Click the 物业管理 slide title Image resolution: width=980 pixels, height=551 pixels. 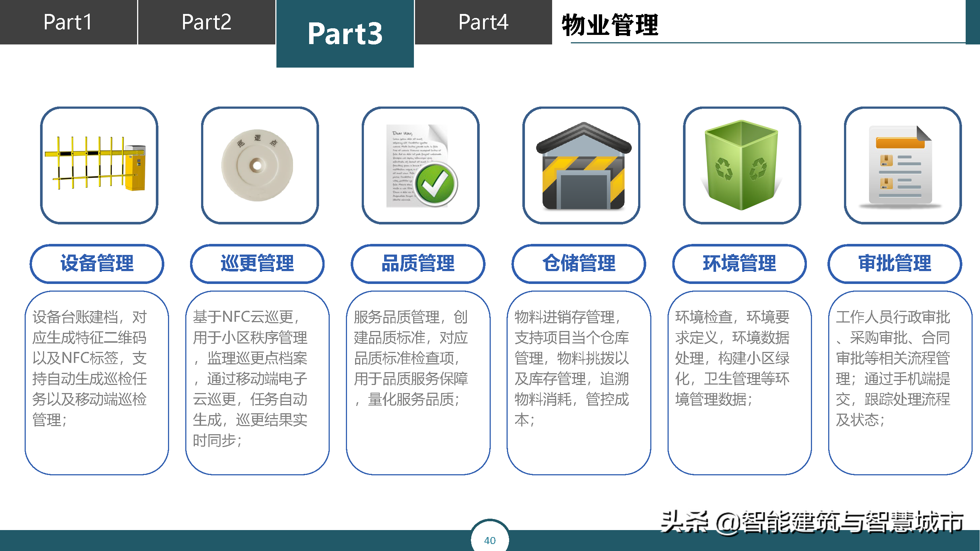point(610,25)
